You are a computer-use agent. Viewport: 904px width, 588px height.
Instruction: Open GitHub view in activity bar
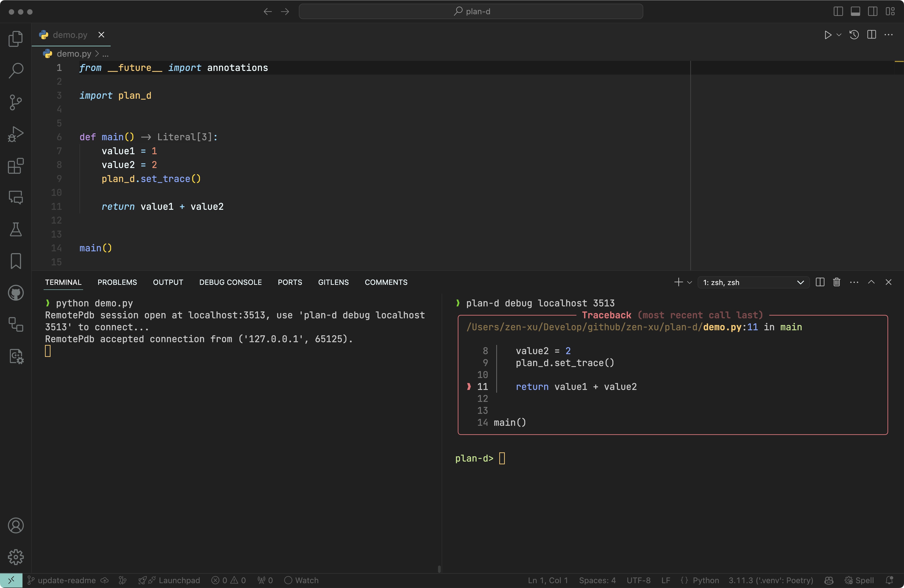click(x=16, y=293)
